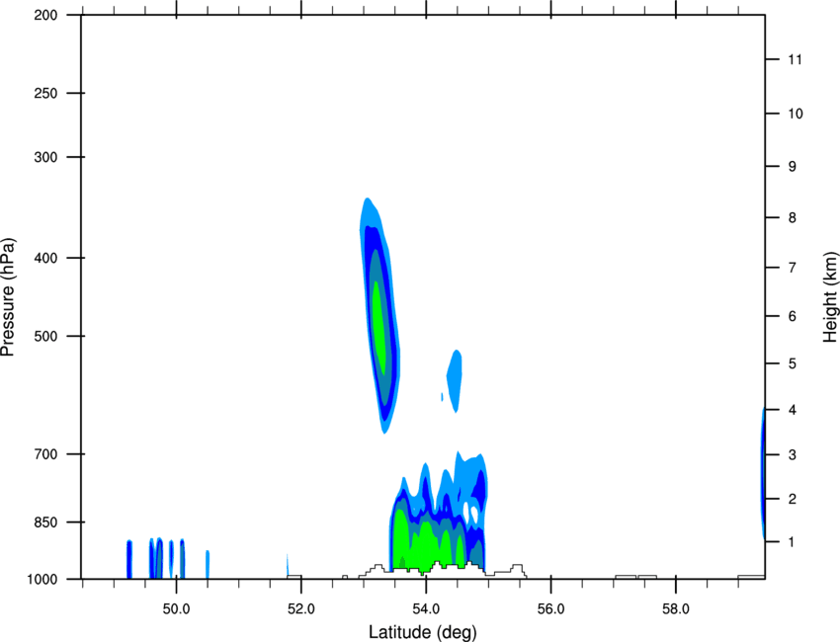The width and height of the screenshot is (840, 642).
Task: Select the 1000 pressure tick label
Action: point(42,579)
